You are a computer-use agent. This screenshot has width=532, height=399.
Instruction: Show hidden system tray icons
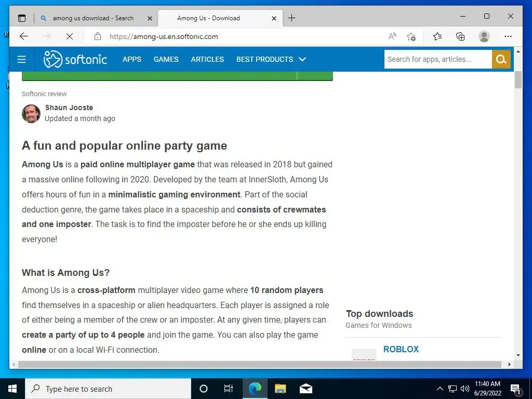[x=440, y=389]
